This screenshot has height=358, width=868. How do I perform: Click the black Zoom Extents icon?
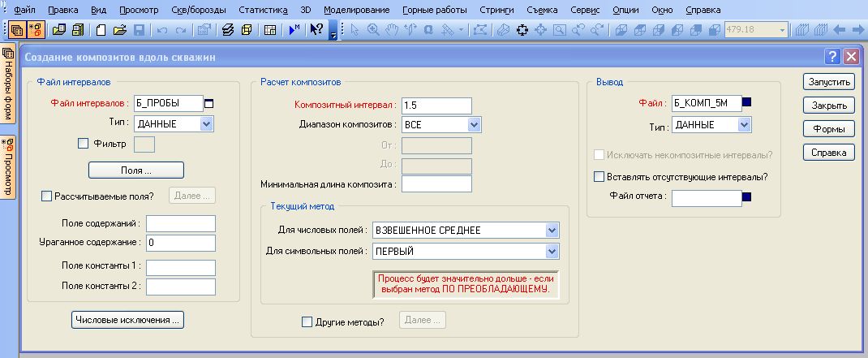(x=522, y=30)
